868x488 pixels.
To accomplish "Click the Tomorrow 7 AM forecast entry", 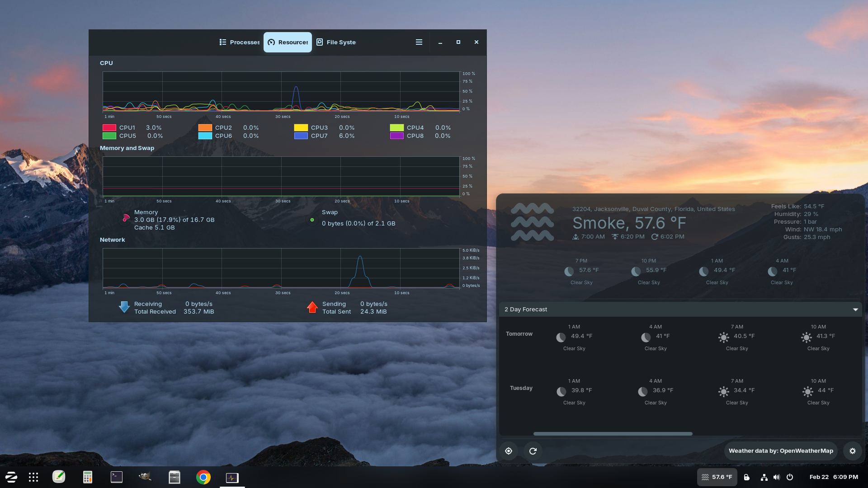I will (737, 338).
